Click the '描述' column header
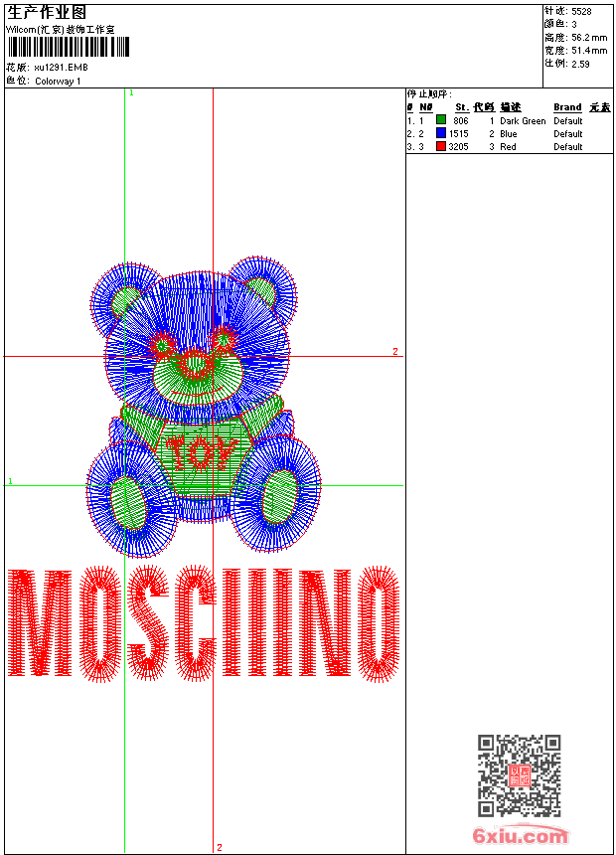 tap(511, 107)
